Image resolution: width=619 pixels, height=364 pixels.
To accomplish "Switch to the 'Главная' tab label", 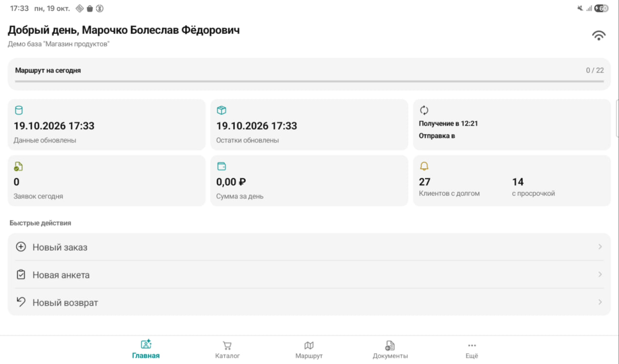I will 146,356.
